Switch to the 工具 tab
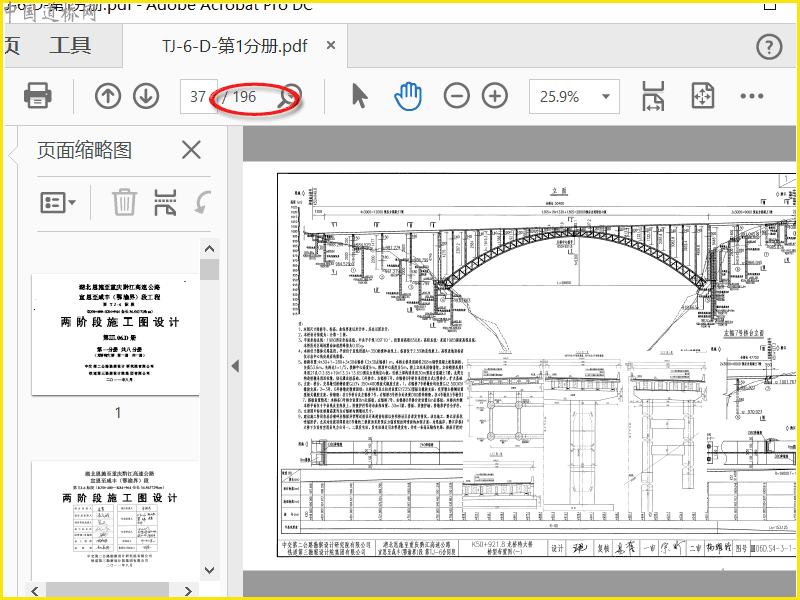The height and width of the screenshot is (600, 800). [x=70, y=45]
